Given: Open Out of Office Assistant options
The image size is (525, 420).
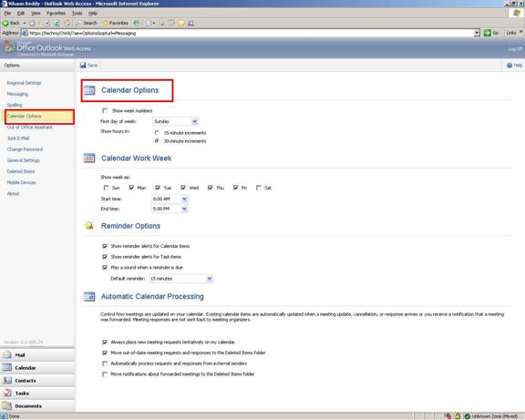Looking at the screenshot, I should coord(29,128).
